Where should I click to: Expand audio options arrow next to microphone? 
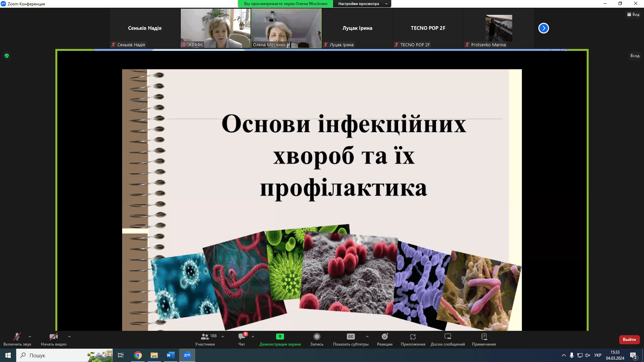pos(30,337)
